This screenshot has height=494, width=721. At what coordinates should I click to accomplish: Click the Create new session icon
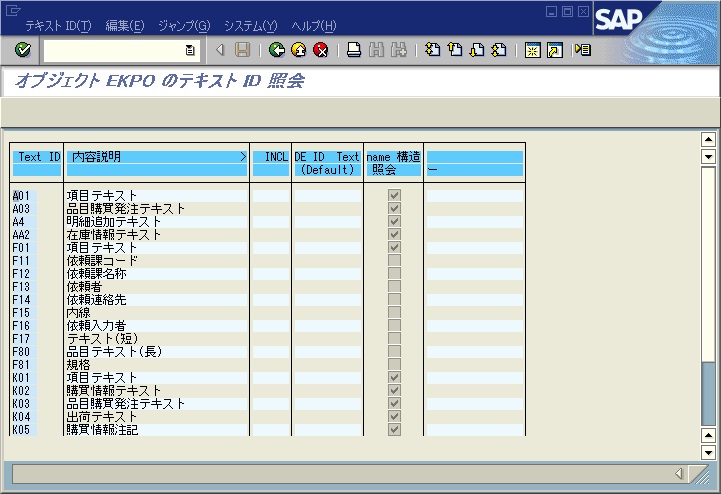tap(533, 49)
